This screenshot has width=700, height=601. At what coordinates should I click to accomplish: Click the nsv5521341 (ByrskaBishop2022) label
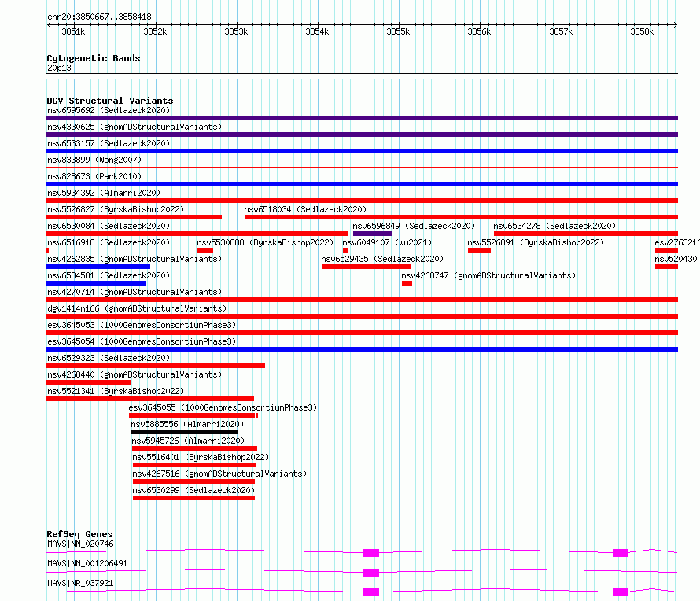tap(116, 391)
